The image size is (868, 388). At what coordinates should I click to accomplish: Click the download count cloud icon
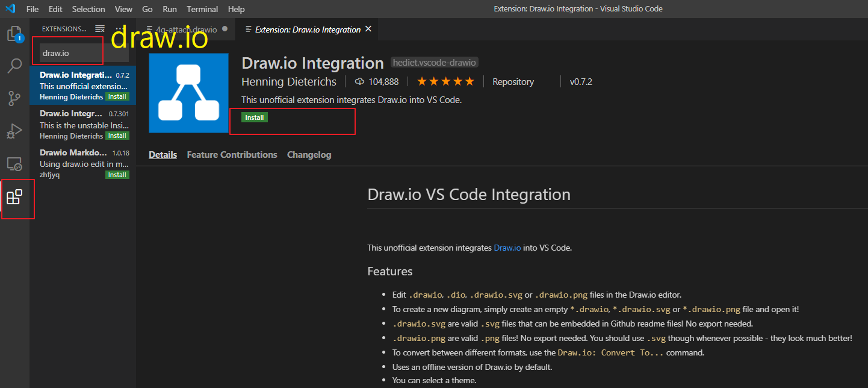[360, 81]
